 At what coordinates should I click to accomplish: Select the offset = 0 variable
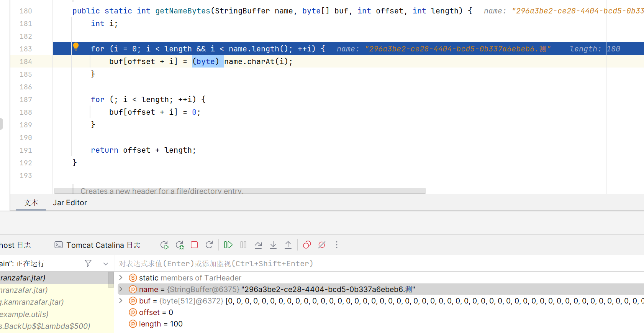(156, 312)
